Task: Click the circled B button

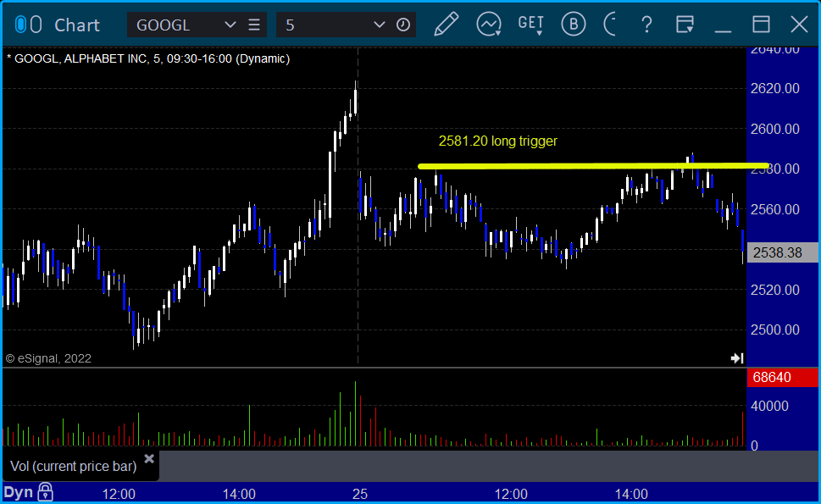Action: [574, 25]
